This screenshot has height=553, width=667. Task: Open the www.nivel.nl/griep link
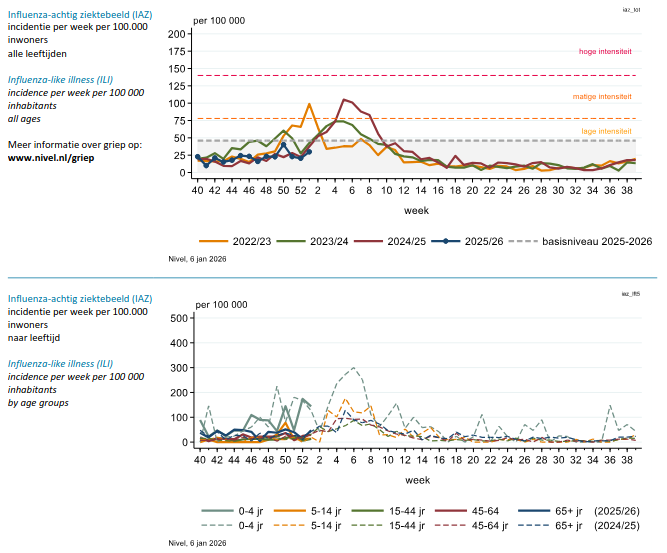coord(50,158)
